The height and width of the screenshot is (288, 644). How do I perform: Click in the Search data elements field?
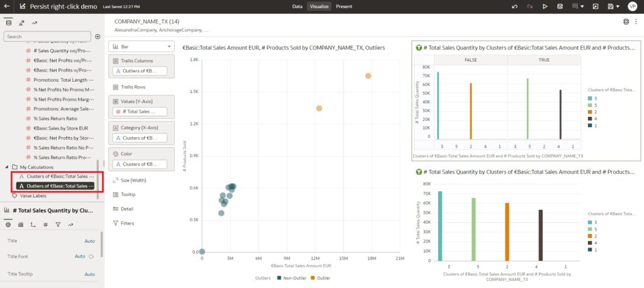tap(47, 36)
